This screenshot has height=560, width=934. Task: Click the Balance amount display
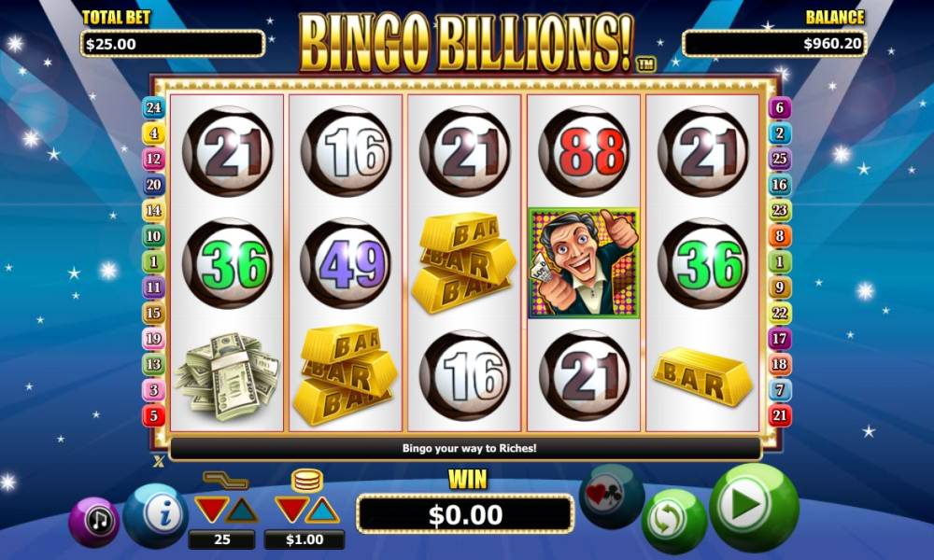coord(774,44)
